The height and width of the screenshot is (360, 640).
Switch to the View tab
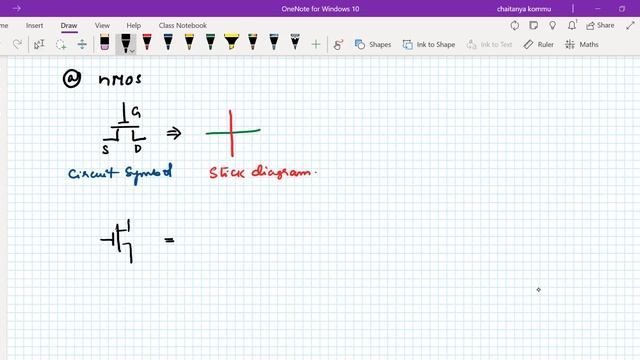pyautogui.click(x=102, y=25)
